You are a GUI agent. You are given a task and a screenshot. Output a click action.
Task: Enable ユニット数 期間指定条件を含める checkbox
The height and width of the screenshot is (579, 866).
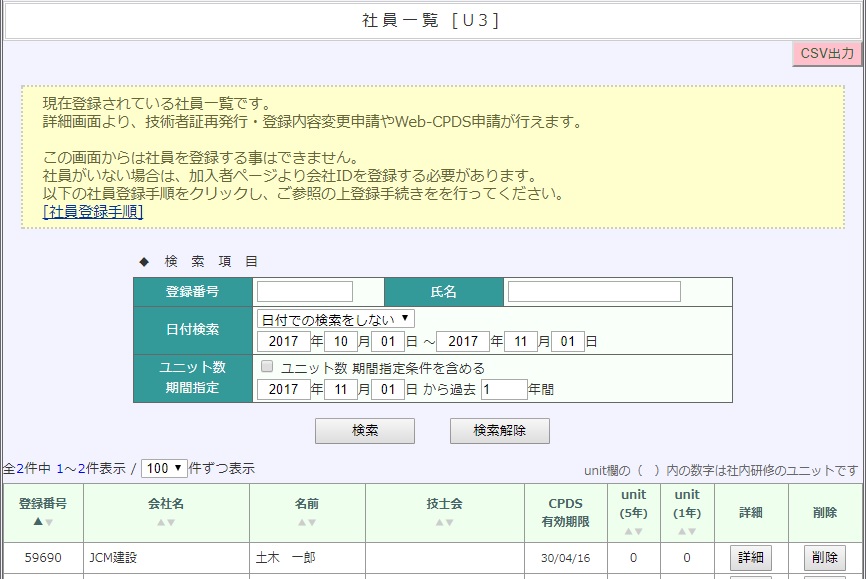coord(267,366)
